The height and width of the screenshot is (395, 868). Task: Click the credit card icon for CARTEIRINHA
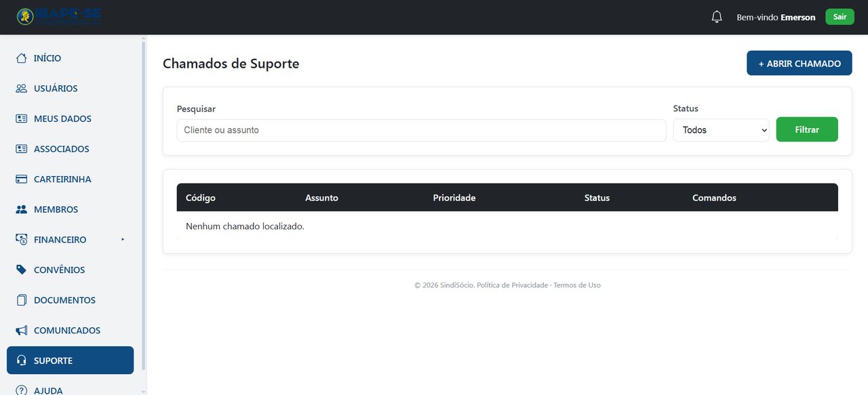(22, 180)
